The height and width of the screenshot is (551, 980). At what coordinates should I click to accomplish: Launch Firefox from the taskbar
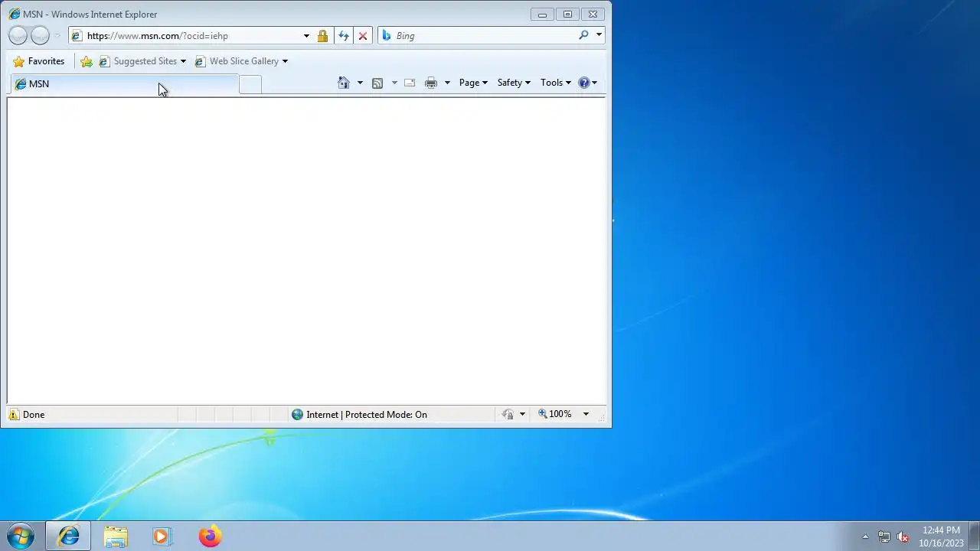[x=210, y=536]
